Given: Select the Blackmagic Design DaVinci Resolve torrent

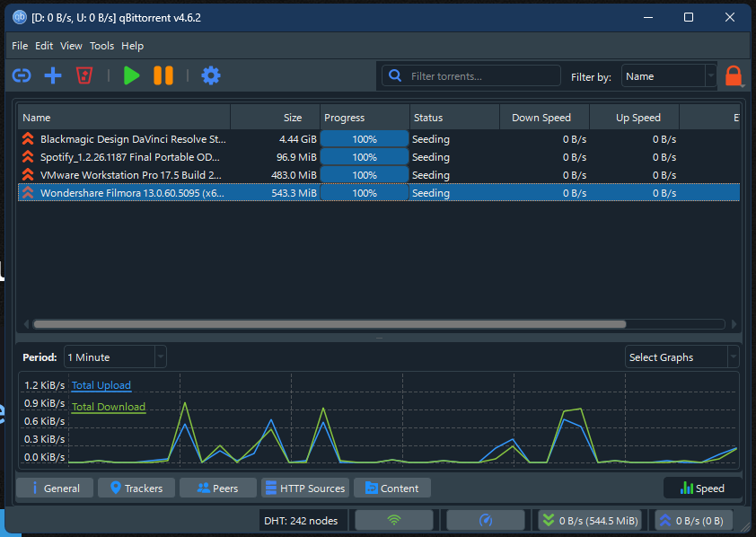Looking at the screenshot, I should pos(379,139).
